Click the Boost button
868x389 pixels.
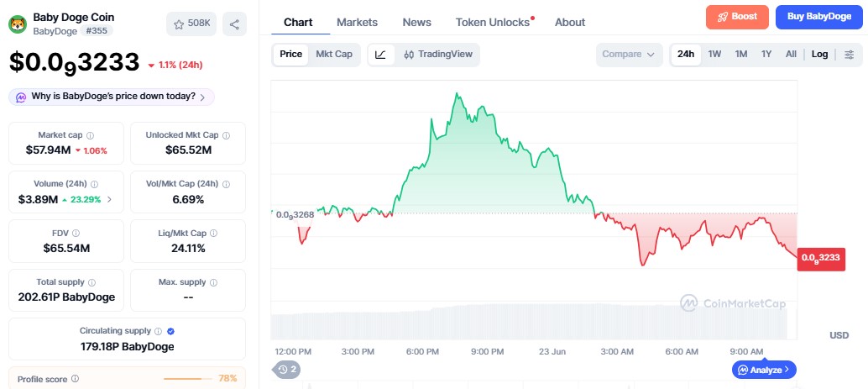(737, 17)
